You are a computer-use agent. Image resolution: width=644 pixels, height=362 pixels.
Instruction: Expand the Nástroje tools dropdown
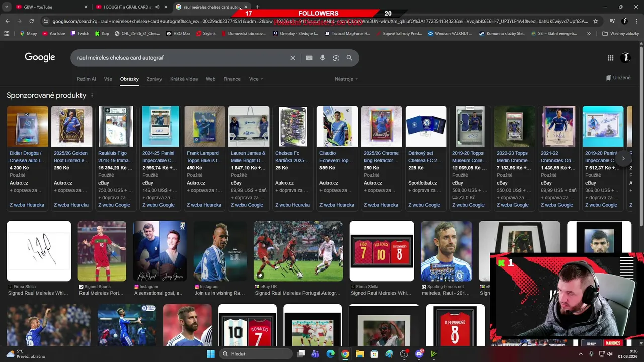pyautogui.click(x=346, y=79)
